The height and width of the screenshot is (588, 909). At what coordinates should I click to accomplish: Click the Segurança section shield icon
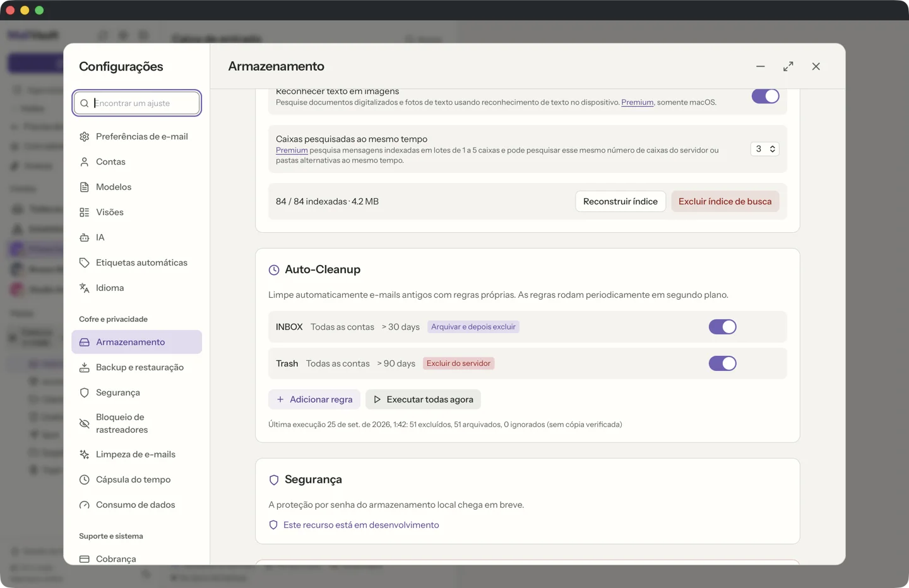(x=274, y=480)
